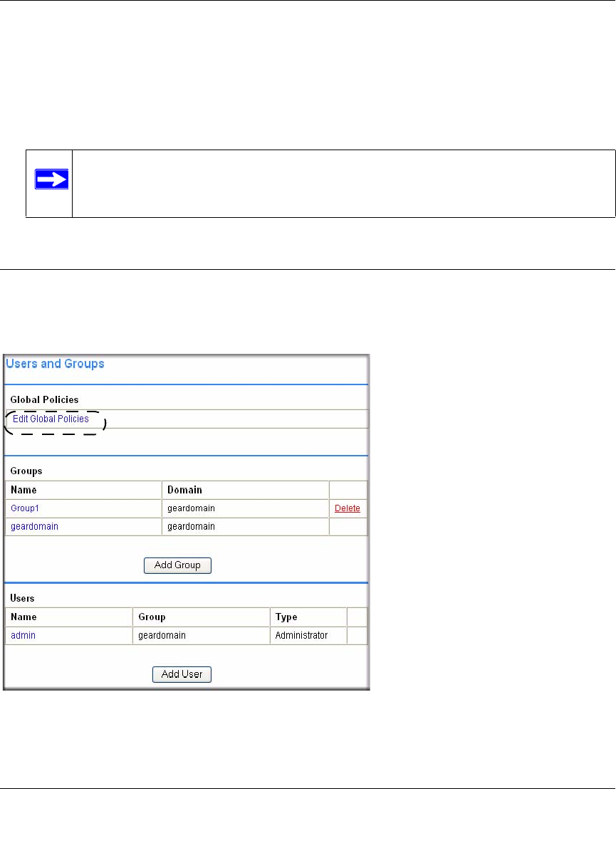The height and width of the screenshot is (843, 616).
Task: Open the geardomain group link
Action: (34, 526)
